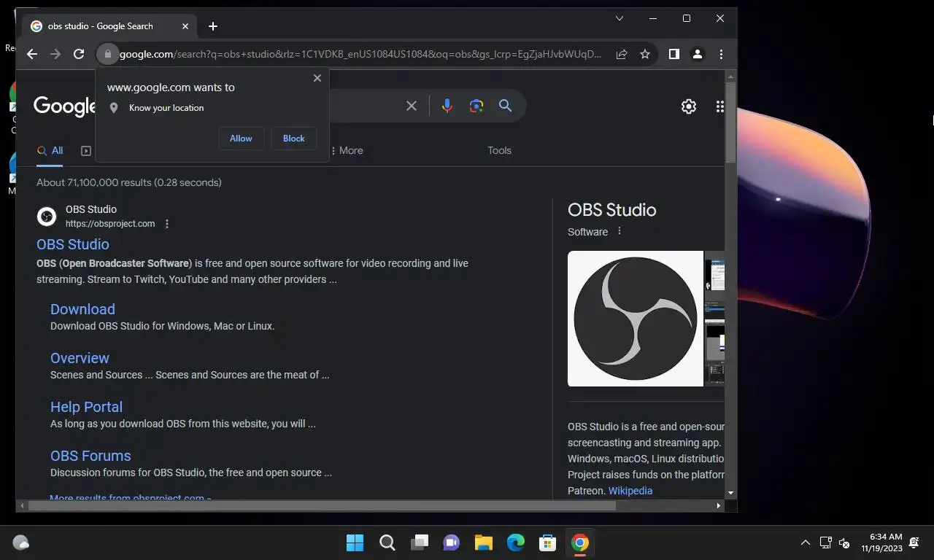Open the weather widget on taskbar
934x560 pixels.
pos(21,542)
